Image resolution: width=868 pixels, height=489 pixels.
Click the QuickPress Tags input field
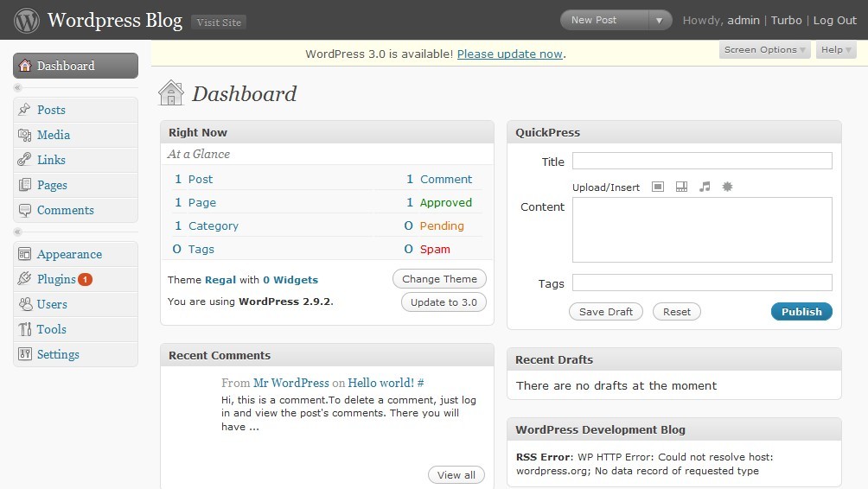click(702, 283)
